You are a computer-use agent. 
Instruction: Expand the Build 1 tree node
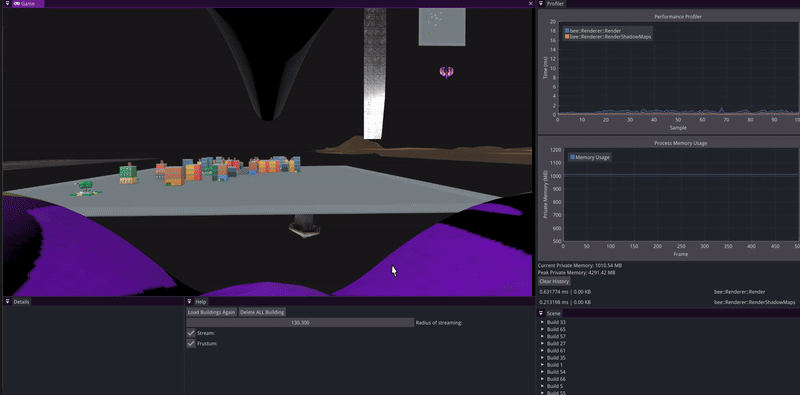pyautogui.click(x=542, y=365)
